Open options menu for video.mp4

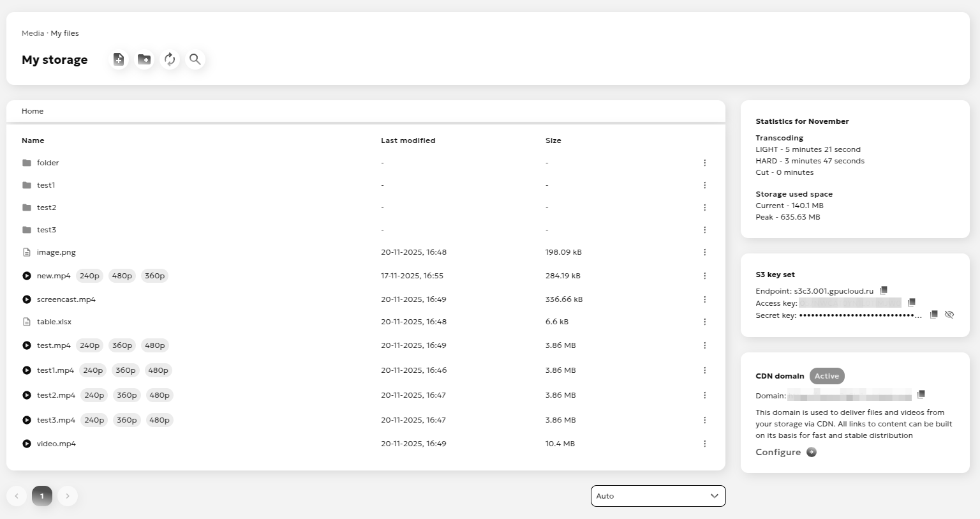[x=704, y=444]
